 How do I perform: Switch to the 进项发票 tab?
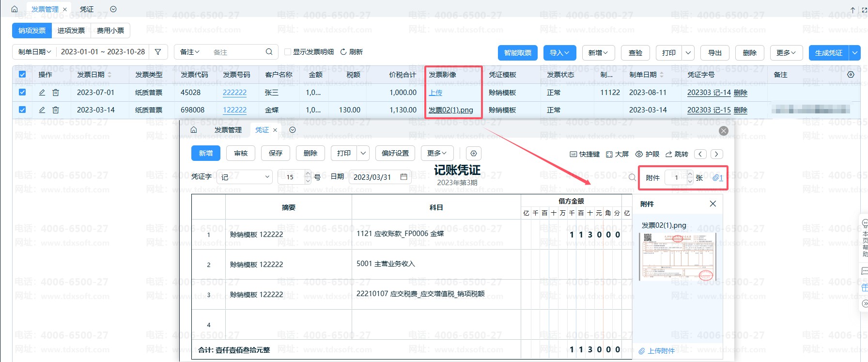click(x=71, y=31)
